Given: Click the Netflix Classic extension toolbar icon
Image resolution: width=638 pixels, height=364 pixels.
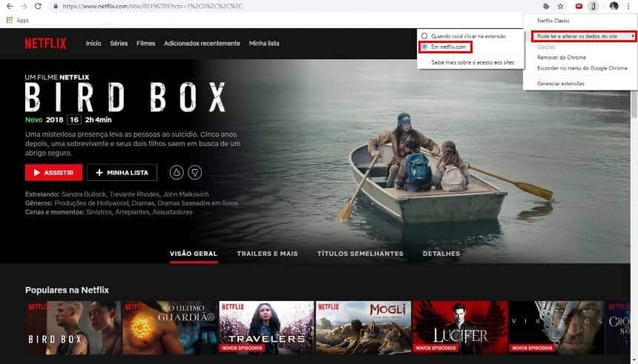Looking at the screenshot, I should [x=593, y=6].
